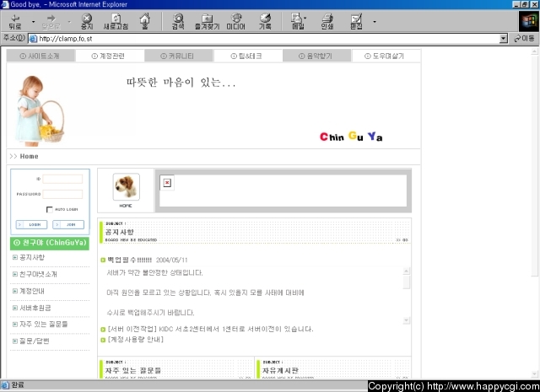Click the 따뜻한 마음이 있는... banner text
The image size is (540, 392).
181,83
